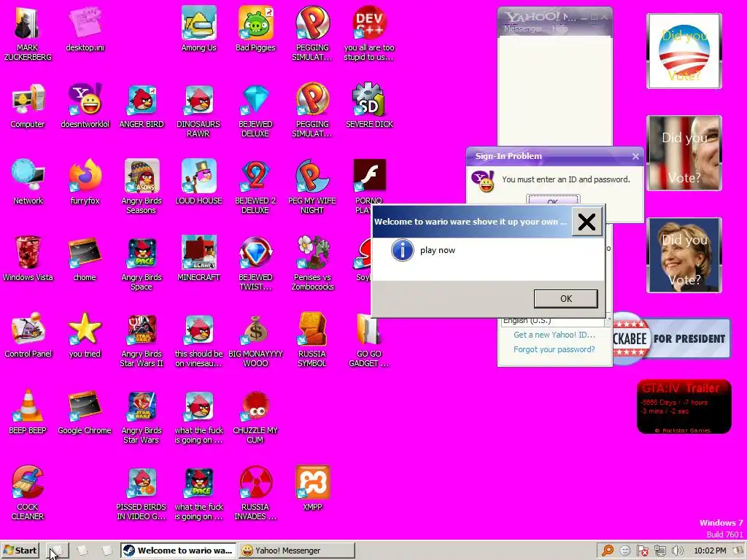
Task: Open the Start menu
Action: [20, 551]
